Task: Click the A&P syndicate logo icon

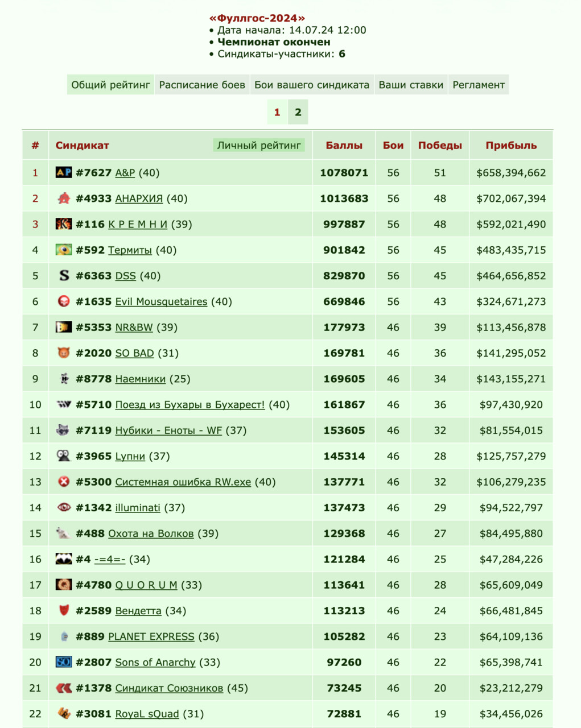Action: coord(64,172)
